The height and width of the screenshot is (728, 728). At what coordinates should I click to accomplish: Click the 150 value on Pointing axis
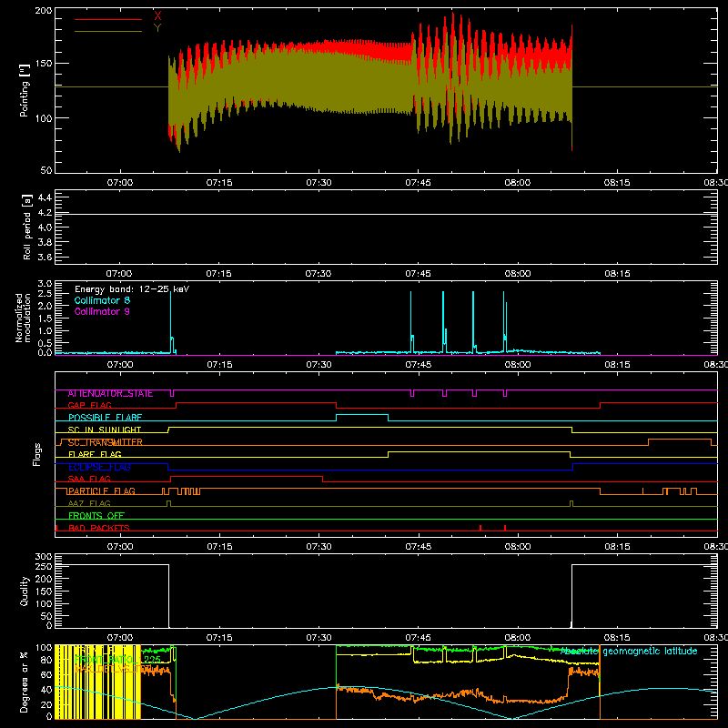44,64
